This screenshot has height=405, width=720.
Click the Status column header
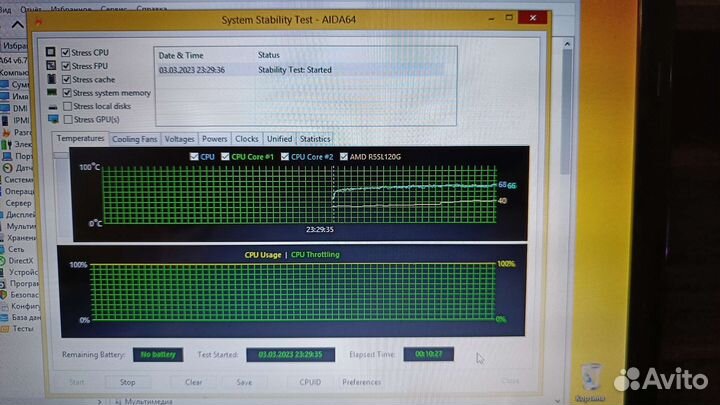coord(269,55)
